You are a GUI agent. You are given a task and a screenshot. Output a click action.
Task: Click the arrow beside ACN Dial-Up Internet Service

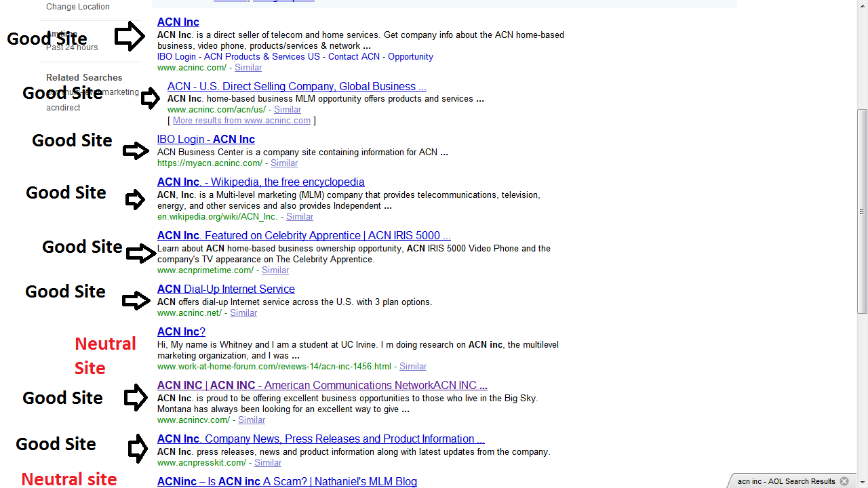pos(136,300)
